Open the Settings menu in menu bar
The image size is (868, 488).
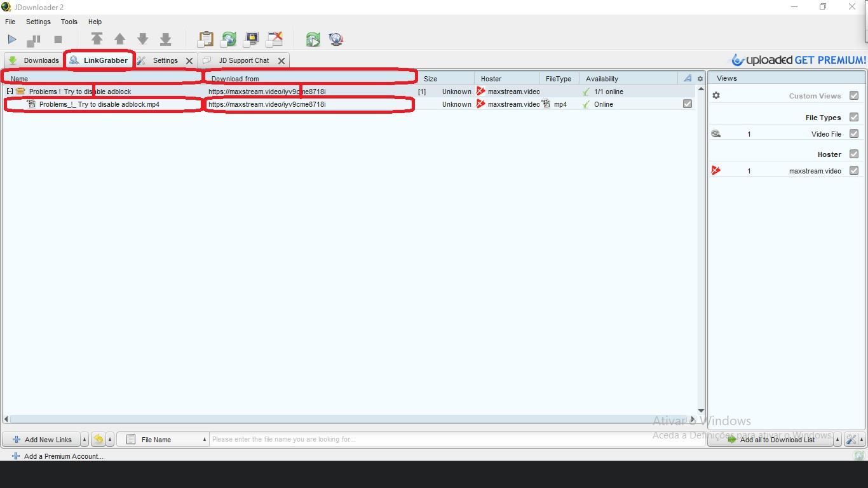(x=38, y=22)
